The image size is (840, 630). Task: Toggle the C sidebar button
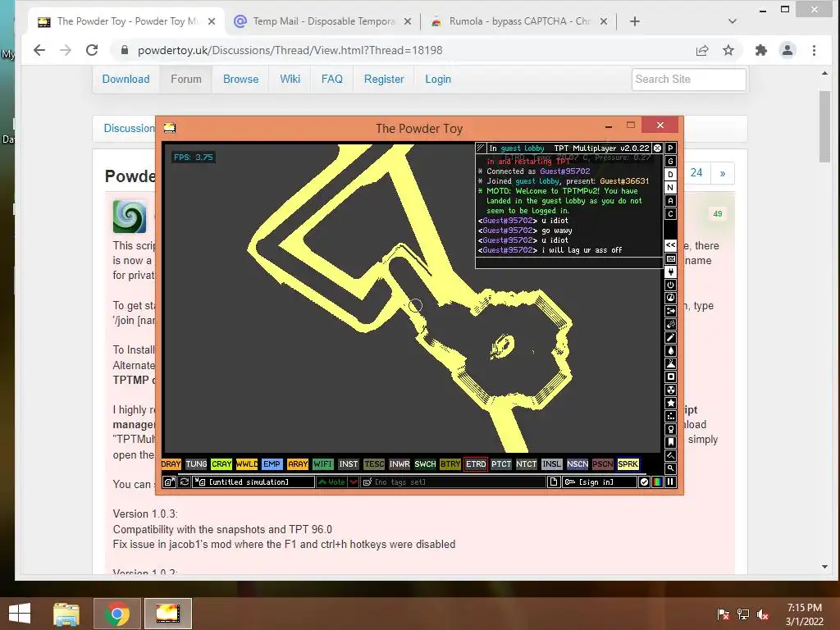pyautogui.click(x=670, y=214)
